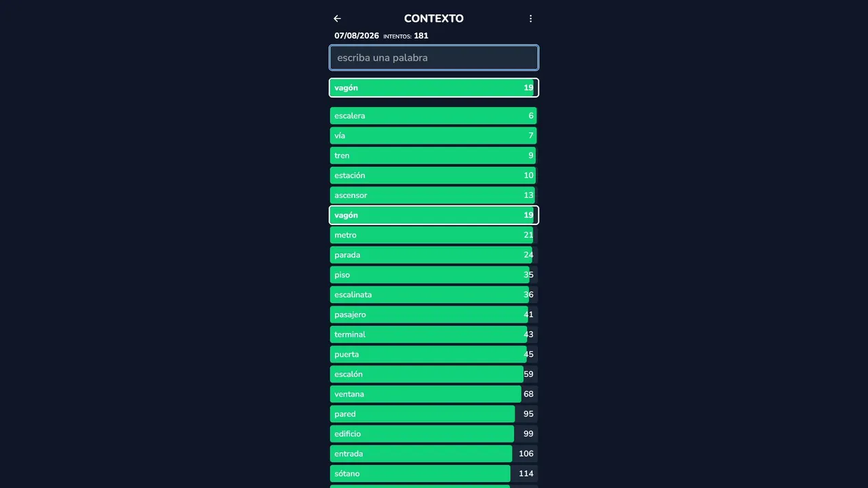This screenshot has width=868, height=488.
Task: Select the escalinata guess row
Action: (x=434, y=295)
